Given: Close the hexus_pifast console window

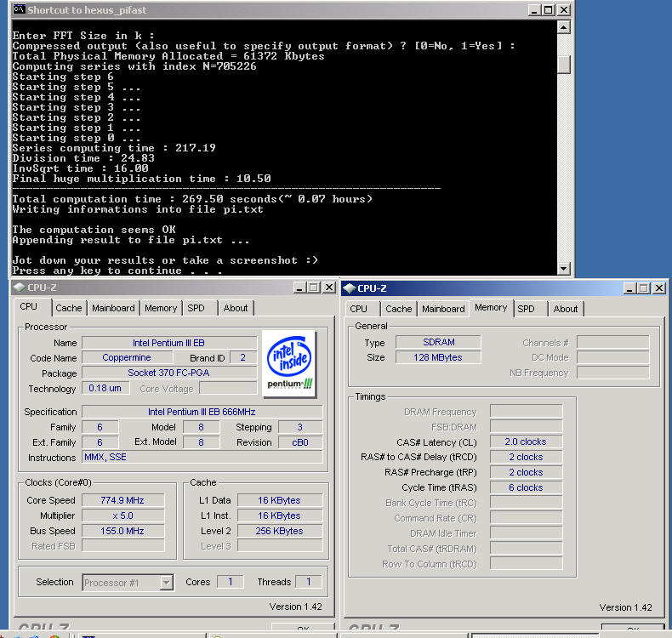Looking at the screenshot, I should [564, 10].
